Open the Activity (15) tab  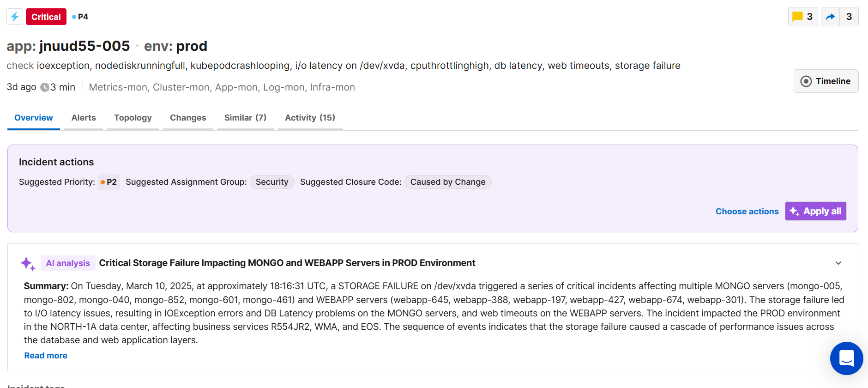[310, 118]
